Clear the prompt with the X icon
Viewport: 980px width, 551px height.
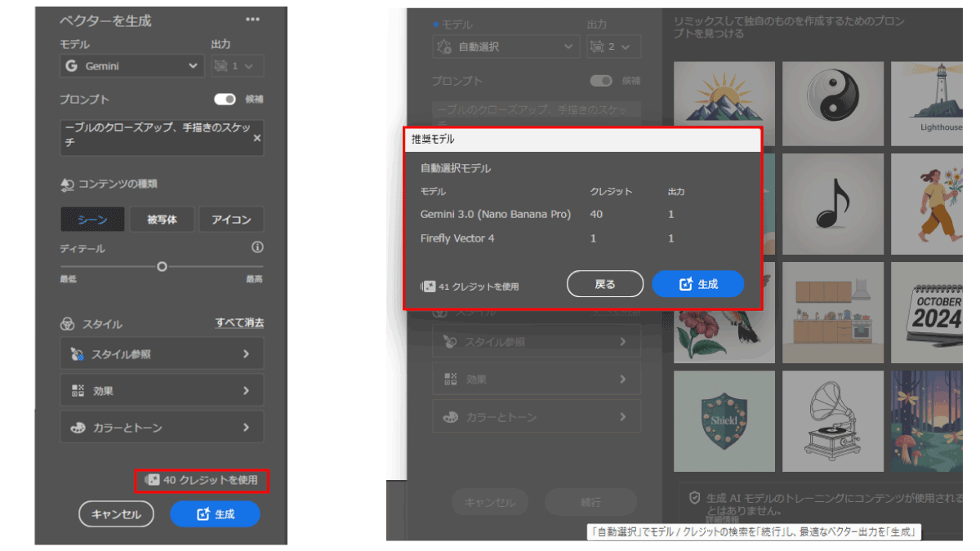(256, 139)
